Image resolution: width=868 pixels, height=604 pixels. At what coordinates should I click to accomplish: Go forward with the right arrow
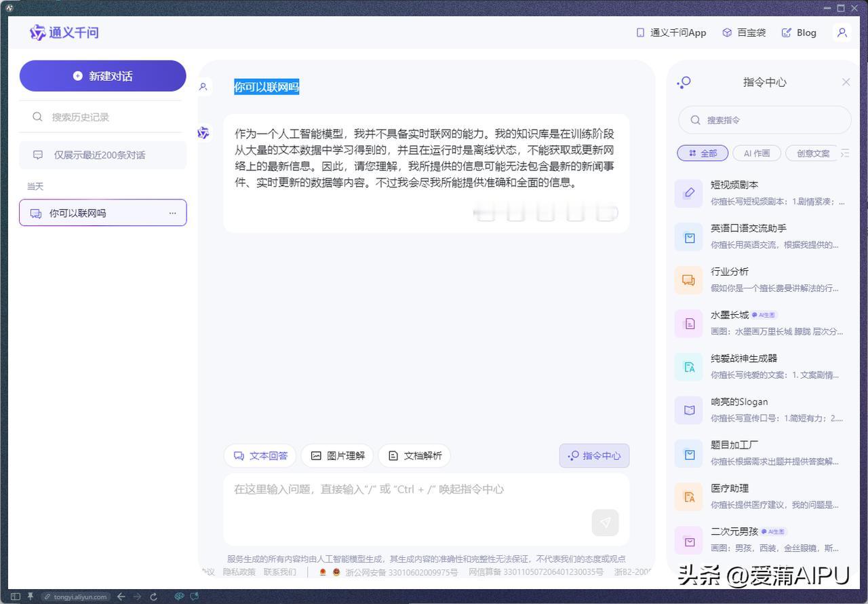click(x=138, y=597)
